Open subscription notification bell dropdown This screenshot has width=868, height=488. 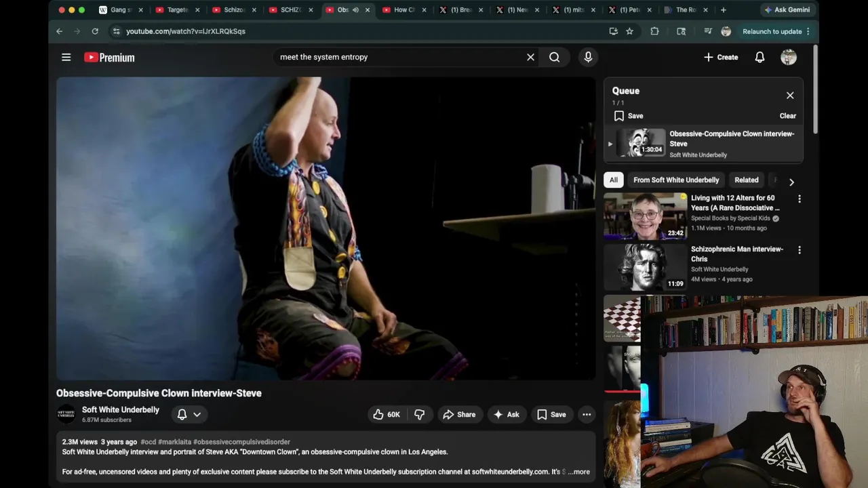click(189, 414)
